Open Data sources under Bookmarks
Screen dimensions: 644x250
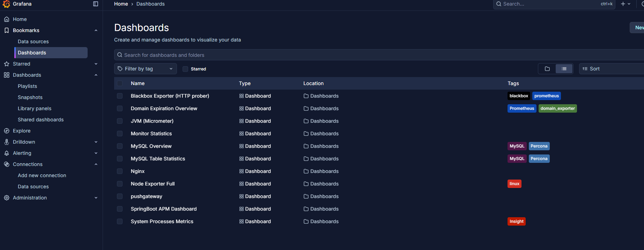[x=33, y=41]
